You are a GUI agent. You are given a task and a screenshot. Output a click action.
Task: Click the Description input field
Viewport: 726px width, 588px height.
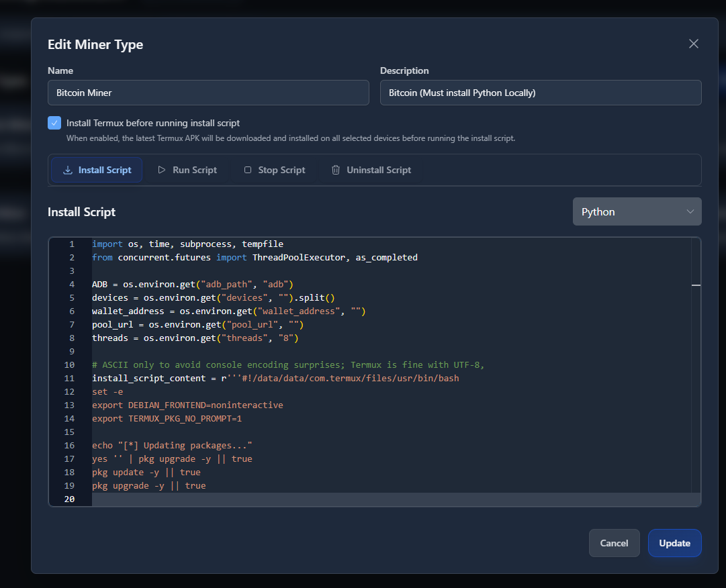(x=541, y=93)
